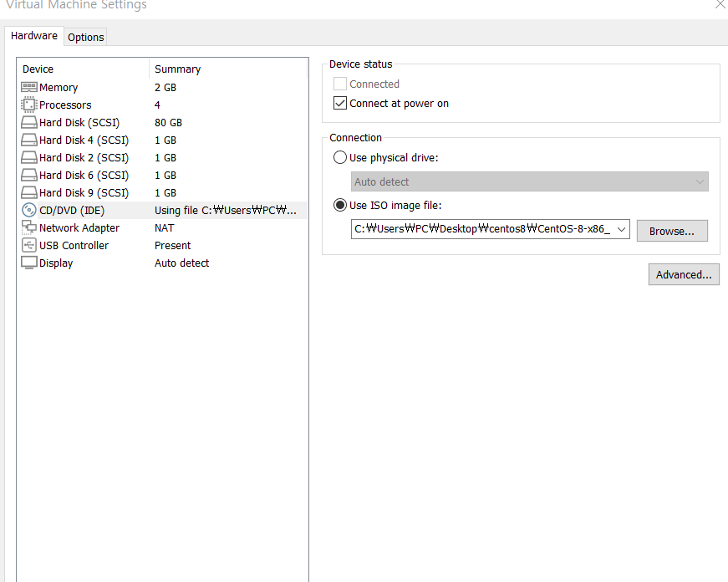Click the Hard Disk (SCSI) 80 GB icon
The width and height of the screenshot is (728, 582).
(28, 122)
